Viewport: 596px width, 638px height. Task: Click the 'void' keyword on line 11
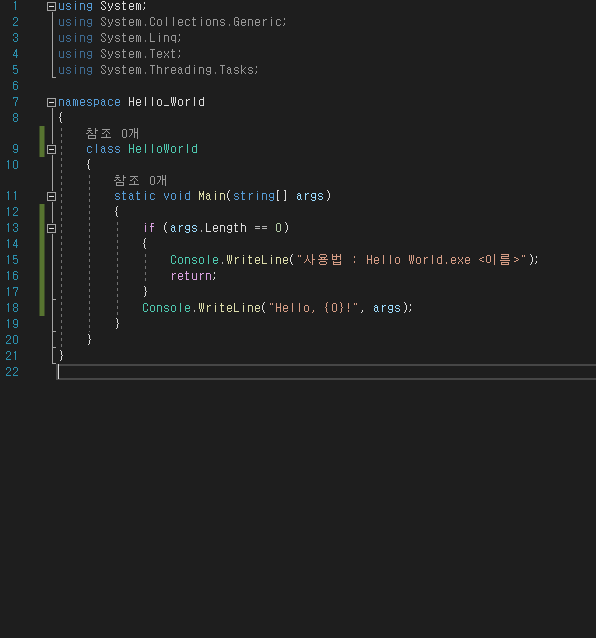click(x=177, y=196)
